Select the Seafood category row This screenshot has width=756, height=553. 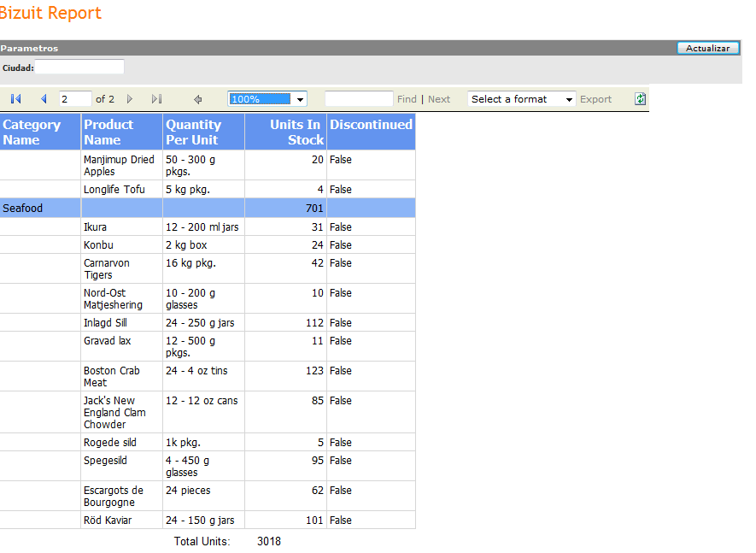point(23,208)
